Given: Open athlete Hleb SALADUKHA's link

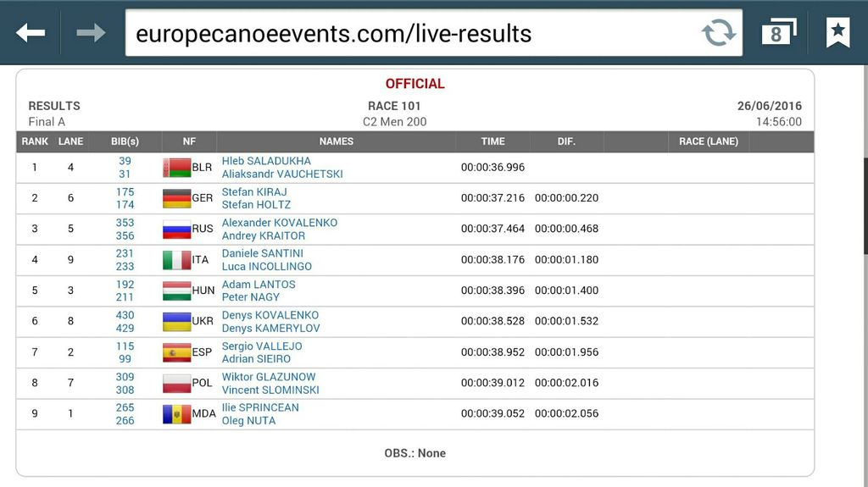Looking at the screenshot, I should tap(266, 161).
